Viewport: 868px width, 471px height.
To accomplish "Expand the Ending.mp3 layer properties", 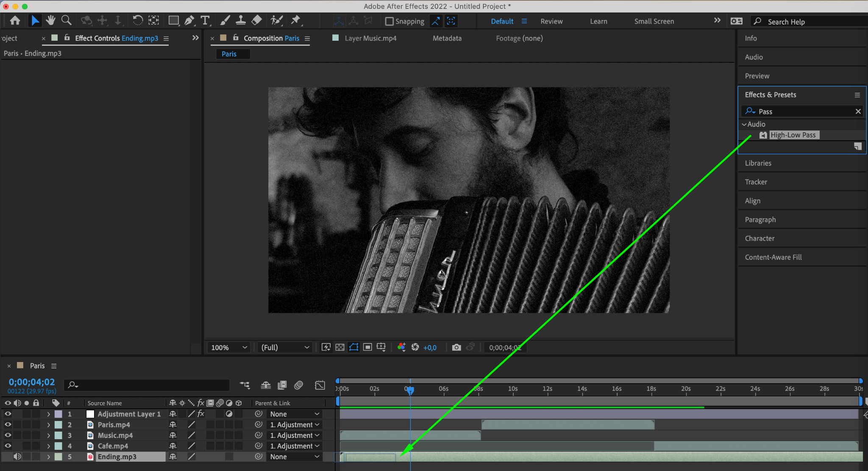I will click(x=48, y=457).
